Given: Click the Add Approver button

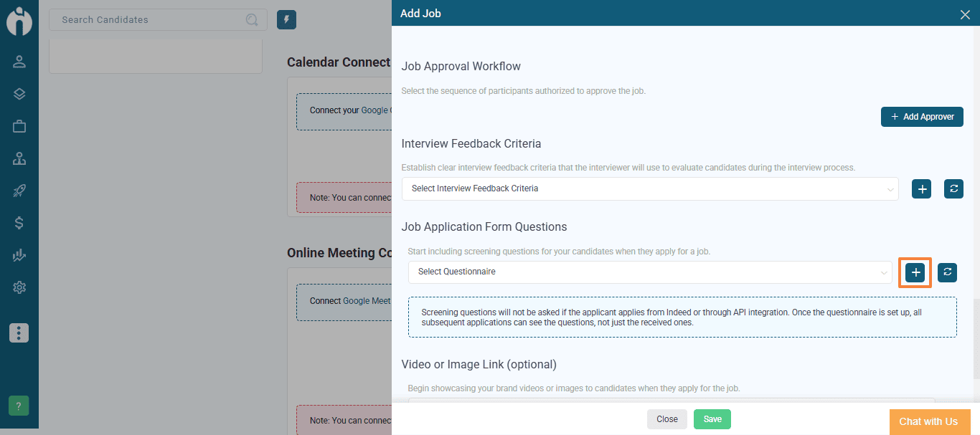Looking at the screenshot, I should point(922,117).
